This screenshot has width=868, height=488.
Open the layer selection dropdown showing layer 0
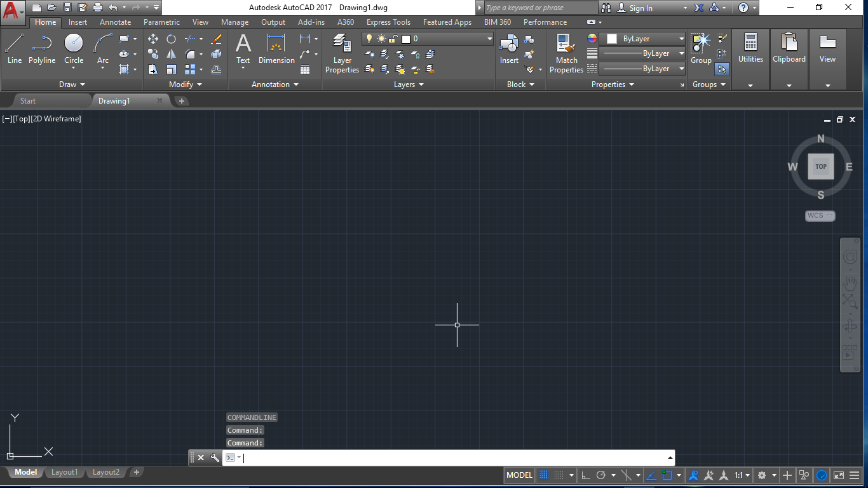click(488, 38)
